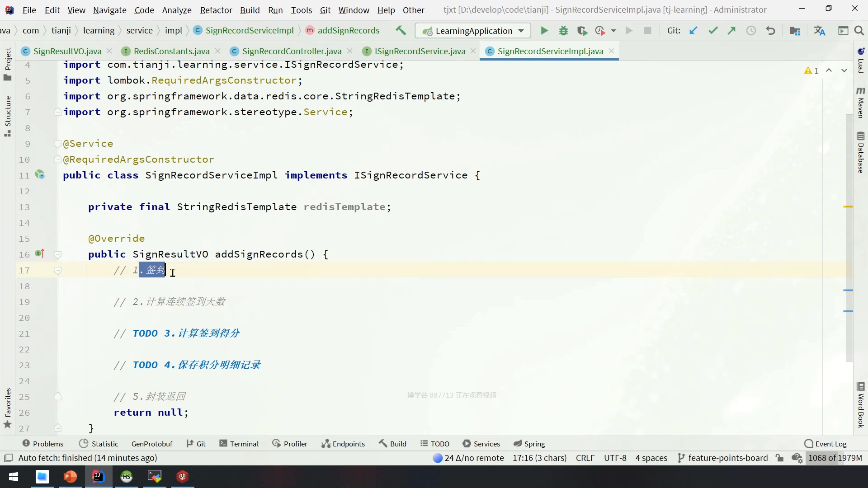Open the Terminal tool window
The height and width of the screenshot is (488, 868).
pos(239,444)
